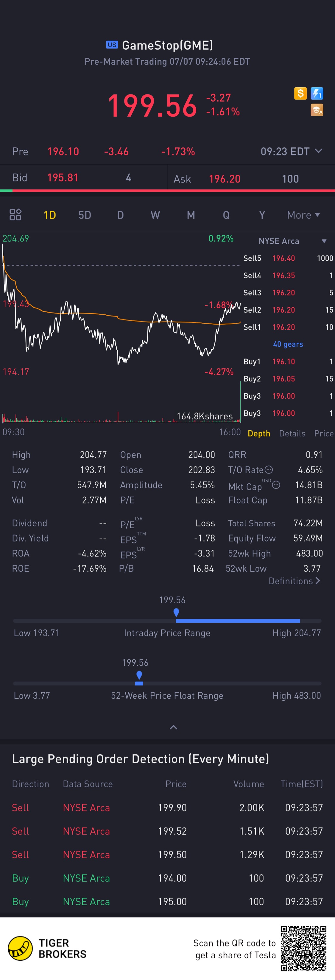Tap the Buy order at 194.00
Image resolution: width=335 pixels, height=980 pixels.
tap(167, 878)
